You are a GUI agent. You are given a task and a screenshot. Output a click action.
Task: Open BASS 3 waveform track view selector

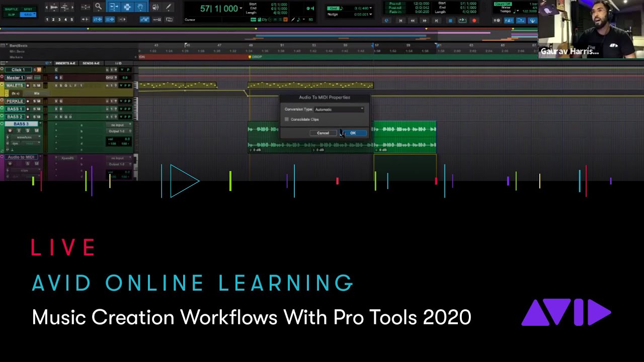[26, 137]
